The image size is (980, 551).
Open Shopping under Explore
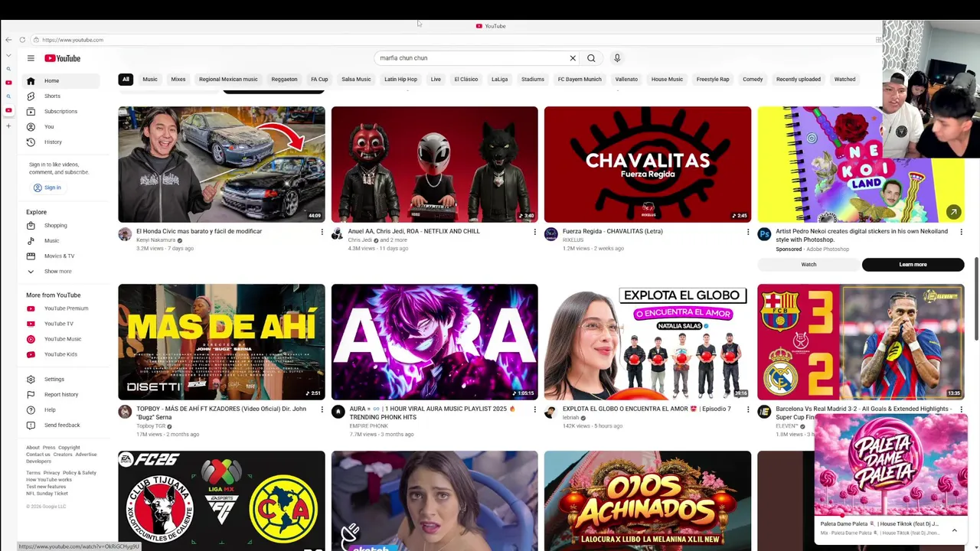61,226
